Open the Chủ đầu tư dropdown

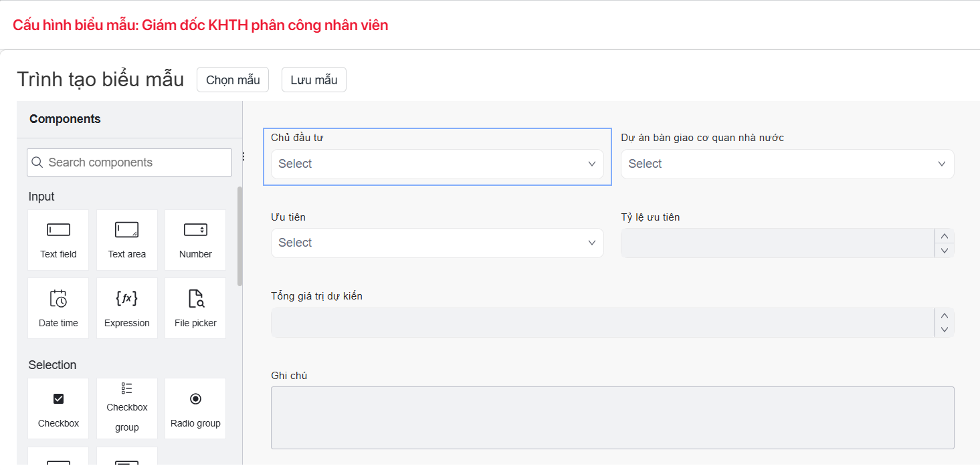(x=437, y=164)
